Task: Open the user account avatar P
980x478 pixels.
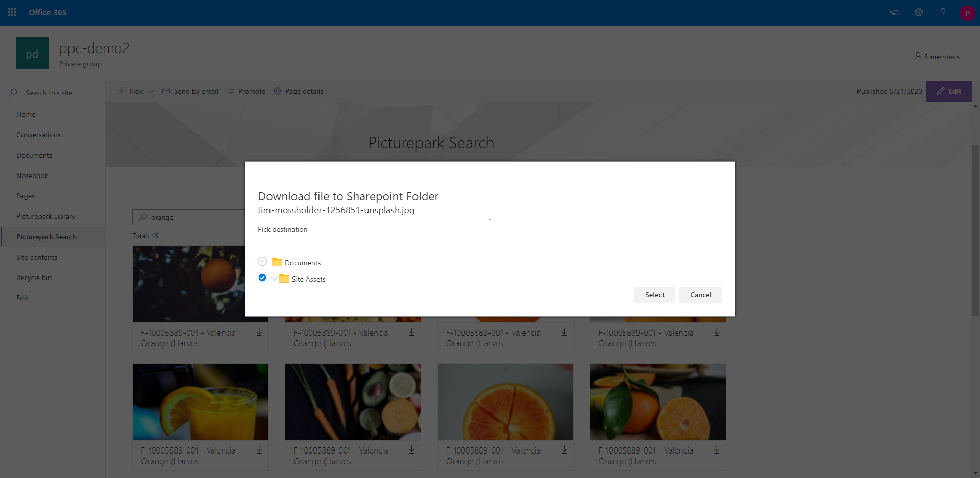Action: 967,13
